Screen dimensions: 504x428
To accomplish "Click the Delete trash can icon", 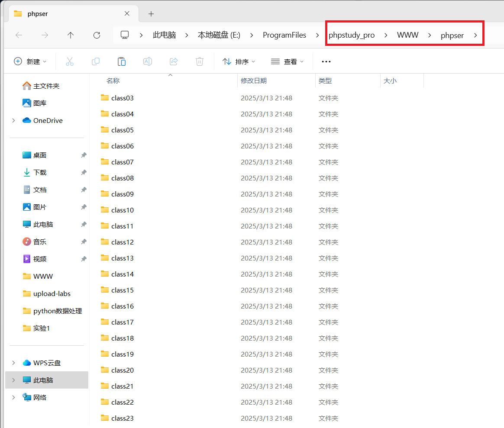I will tap(200, 61).
